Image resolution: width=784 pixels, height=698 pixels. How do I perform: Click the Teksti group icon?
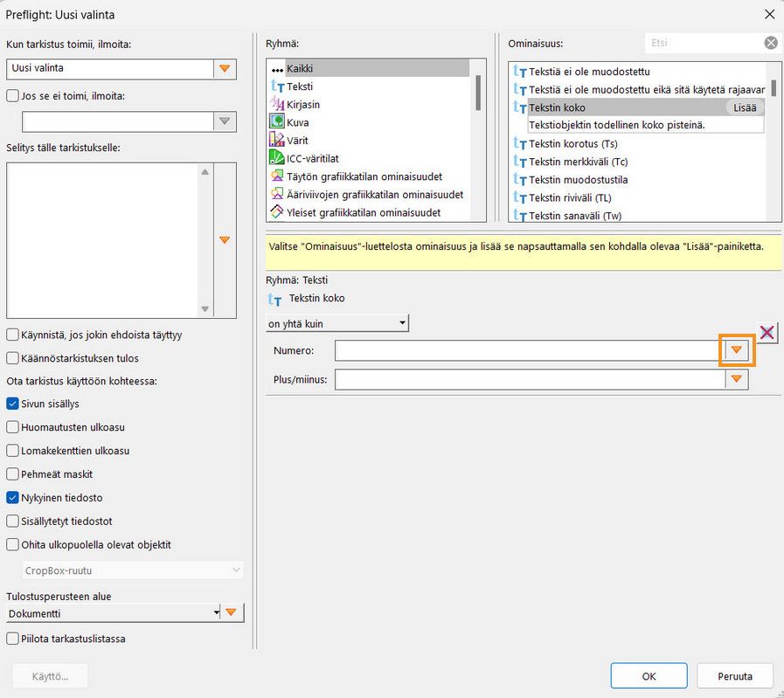[277, 86]
